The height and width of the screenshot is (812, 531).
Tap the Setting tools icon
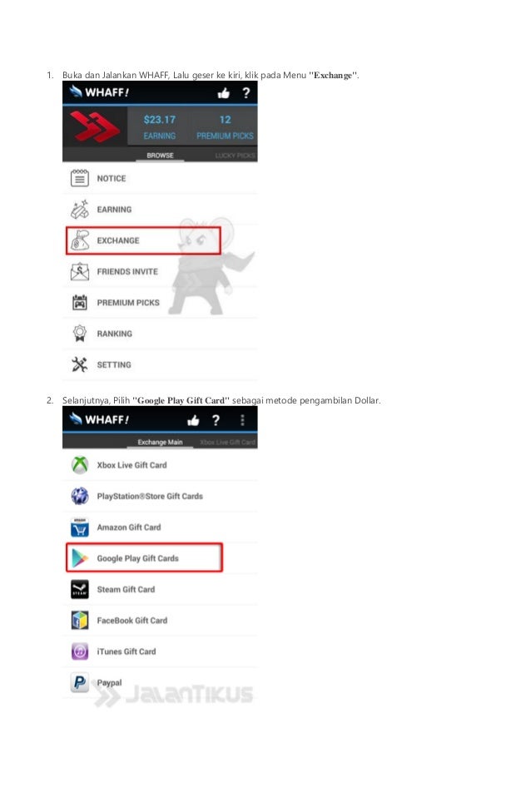[79, 364]
